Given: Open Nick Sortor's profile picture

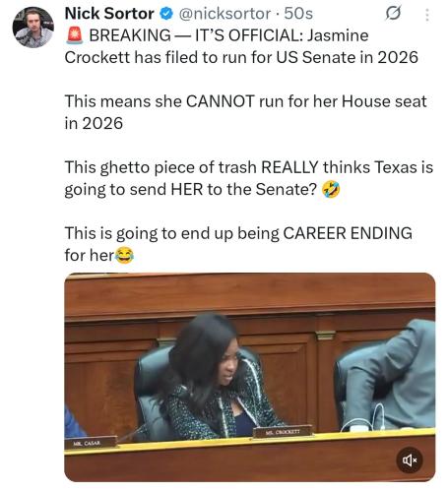Looking at the screenshot, I should tap(32, 28).
